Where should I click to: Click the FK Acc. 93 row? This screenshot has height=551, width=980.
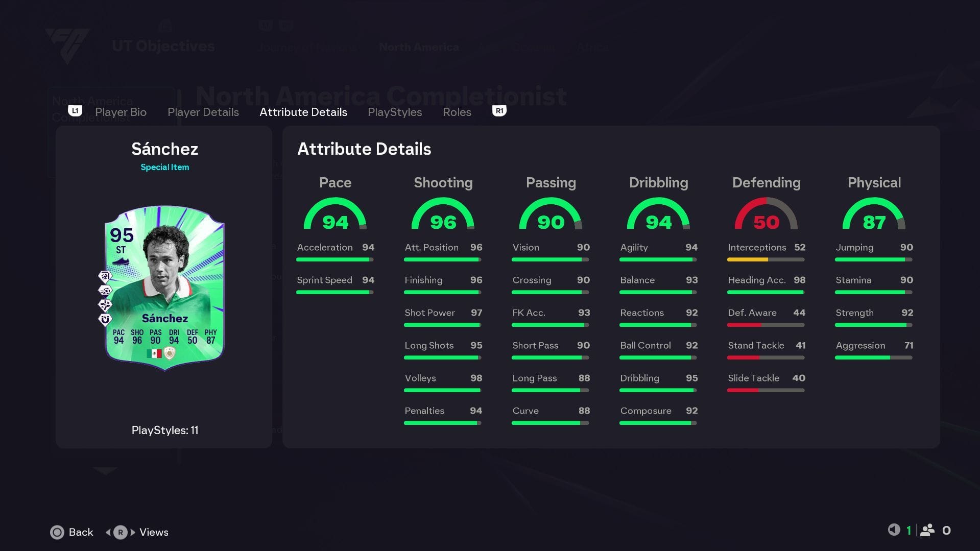[551, 317]
